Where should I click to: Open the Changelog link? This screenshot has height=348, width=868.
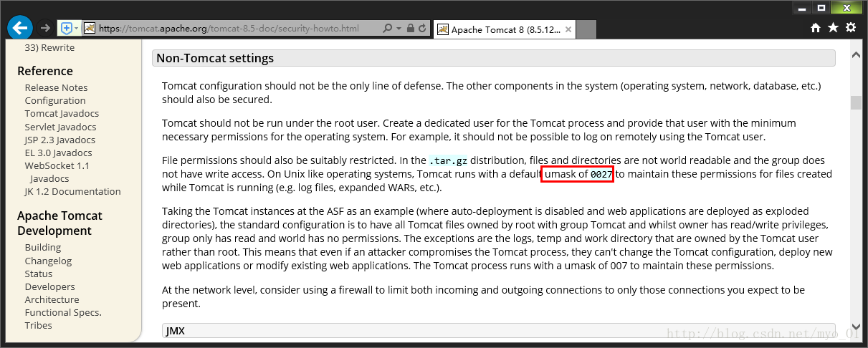(x=48, y=261)
